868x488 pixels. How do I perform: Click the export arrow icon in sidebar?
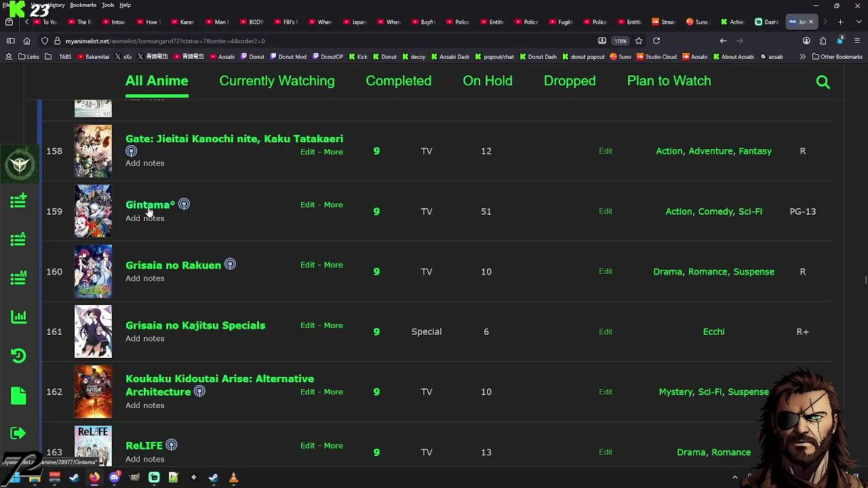[18, 433]
